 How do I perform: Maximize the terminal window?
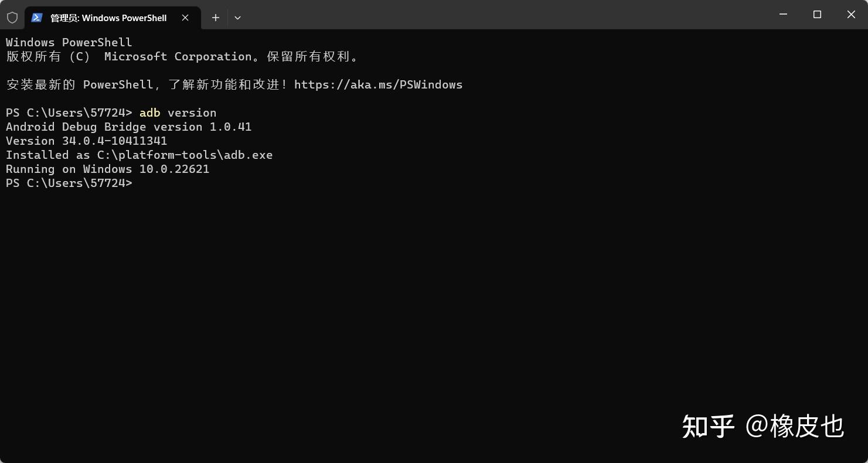click(x=817, y=15)
